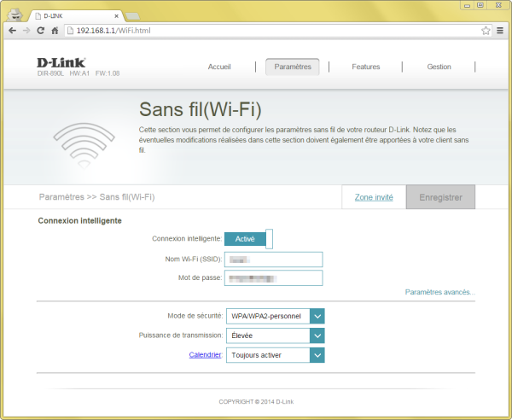Open the Gestion menu
Viewport: 512px width, 420px height.
tap(439, 67)
